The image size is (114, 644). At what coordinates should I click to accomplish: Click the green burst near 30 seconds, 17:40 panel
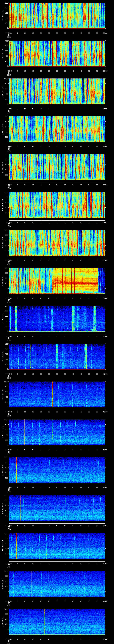tap(57, 356)
